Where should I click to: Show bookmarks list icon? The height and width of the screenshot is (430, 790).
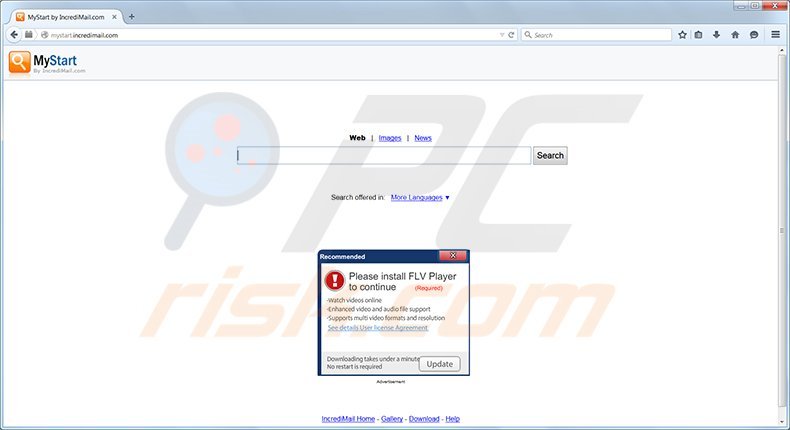click(698, 35)
